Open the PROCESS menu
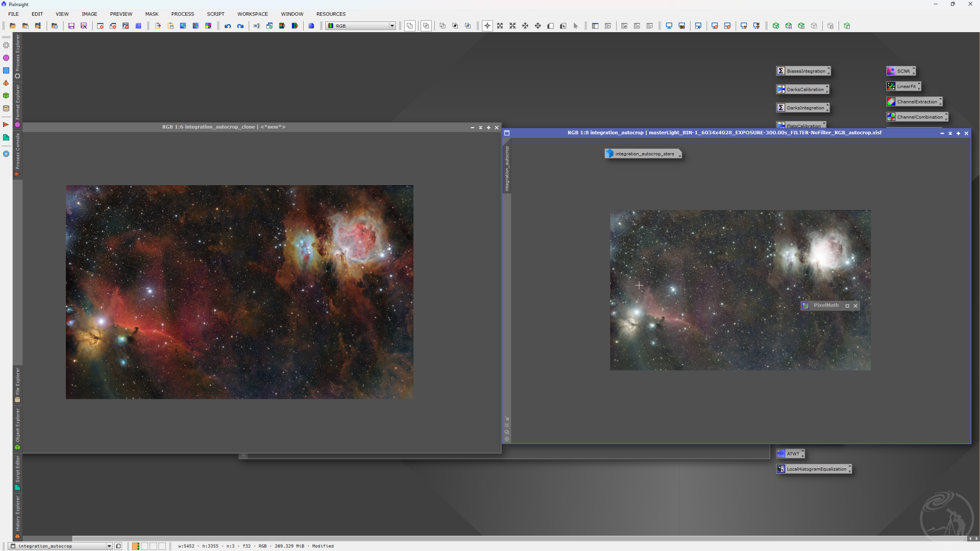The width and height of the screenshot is (980, 551). point(182,14)
